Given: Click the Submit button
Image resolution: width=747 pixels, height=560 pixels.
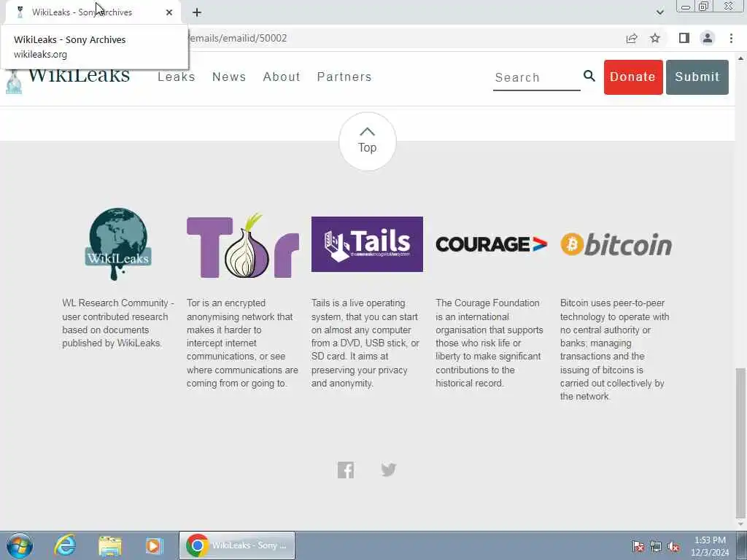Looking at the screenshot, I should (x=697, y=77).
